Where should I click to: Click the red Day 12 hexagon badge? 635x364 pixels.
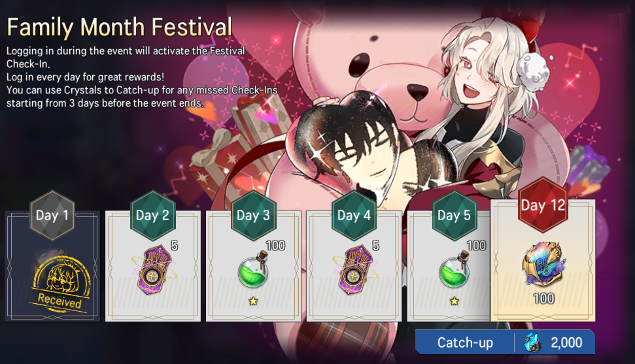[543, 205]
